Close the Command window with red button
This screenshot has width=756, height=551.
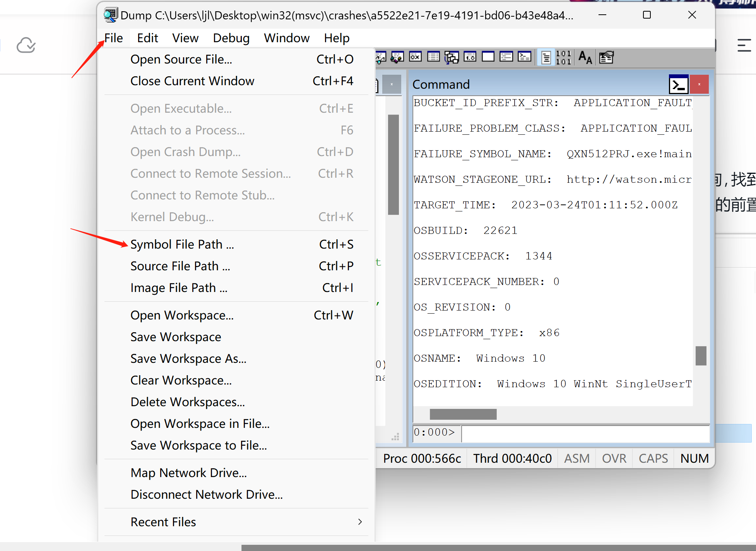(699, 84)
